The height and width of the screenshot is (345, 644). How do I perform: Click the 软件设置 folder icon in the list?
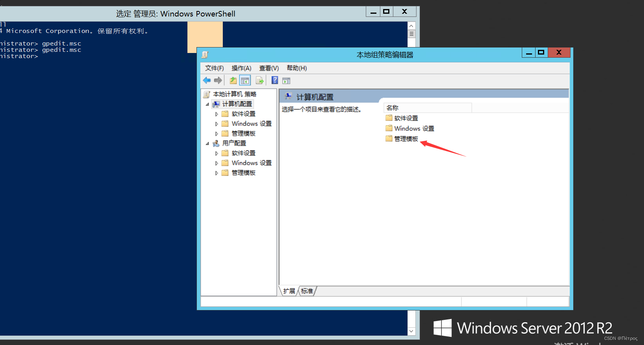(389, 118)
